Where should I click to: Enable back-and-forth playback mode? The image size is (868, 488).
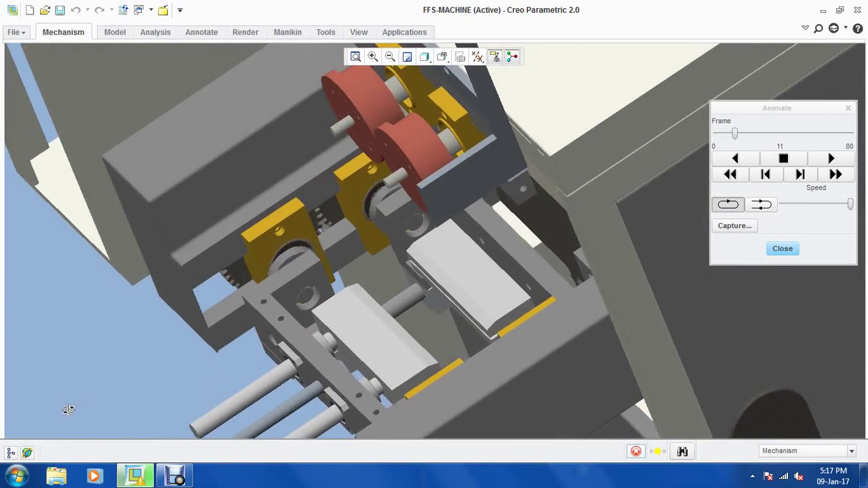click(761, 204)
